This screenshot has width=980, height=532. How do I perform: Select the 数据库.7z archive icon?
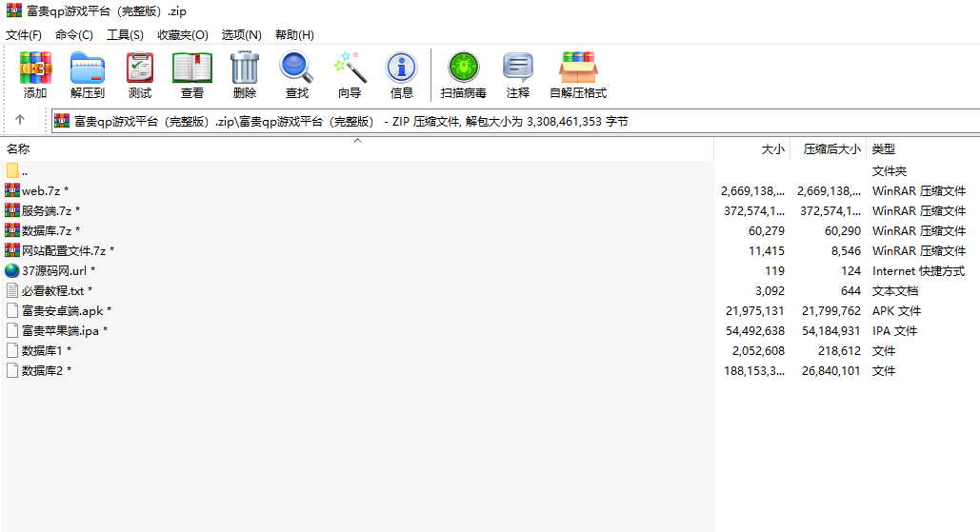(x=11, y=230)
